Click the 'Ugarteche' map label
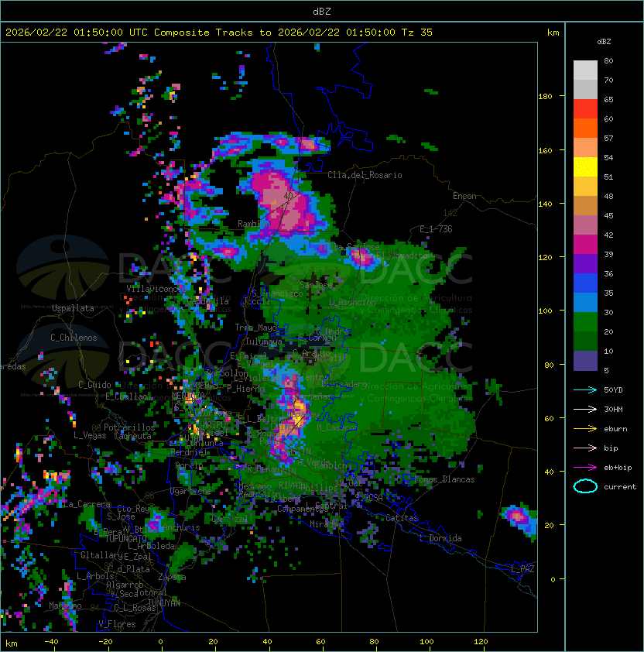Viewport: 644px width, 652px height. 190,492
